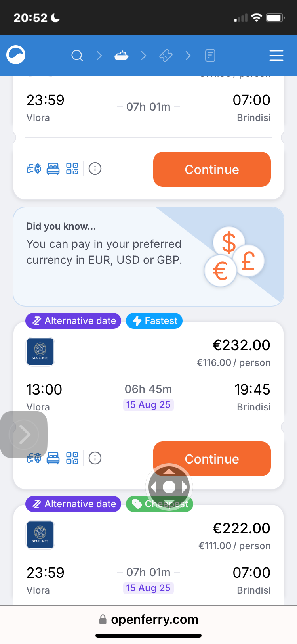Tap QR e-ticket icon on 13:00 trip

(72, 458)
